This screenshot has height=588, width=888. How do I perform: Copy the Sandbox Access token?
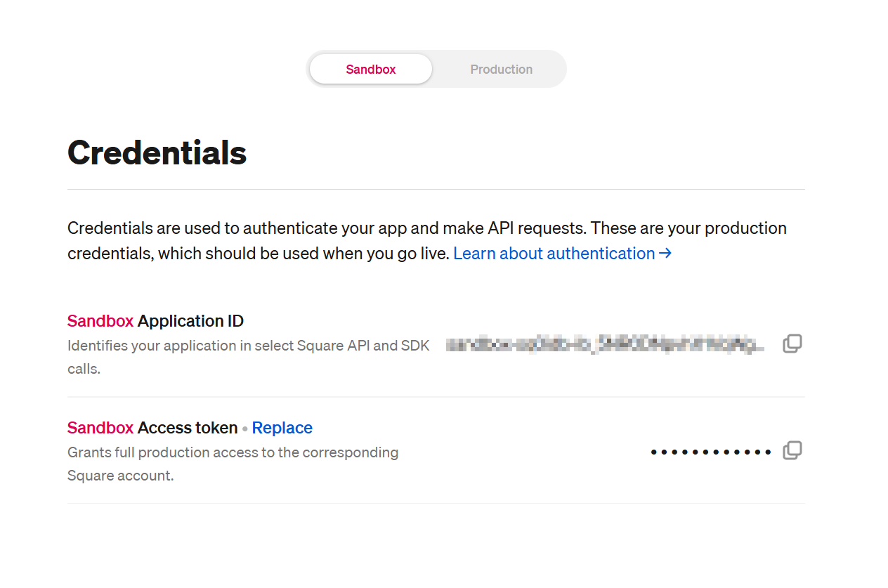(792, 450)
